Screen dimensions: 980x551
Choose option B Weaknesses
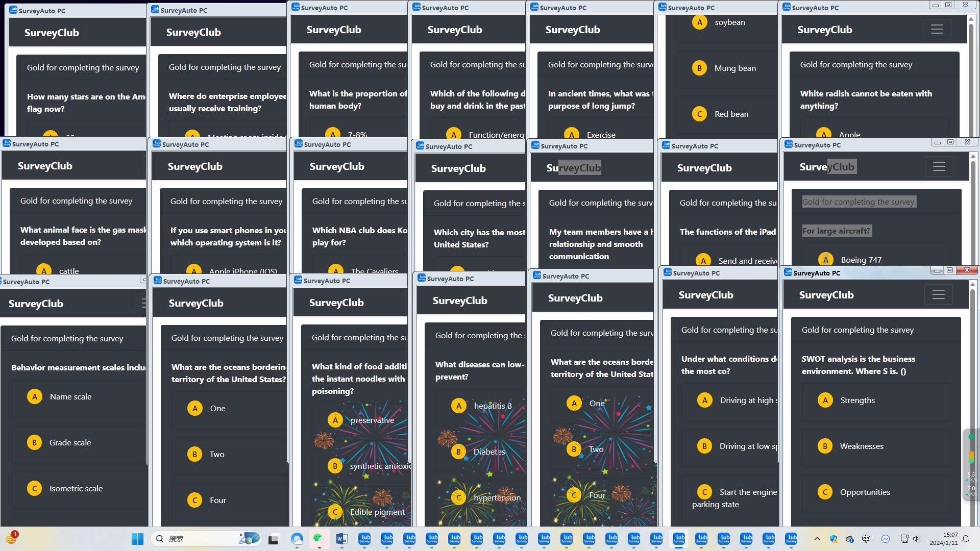[x=861, y=446]
